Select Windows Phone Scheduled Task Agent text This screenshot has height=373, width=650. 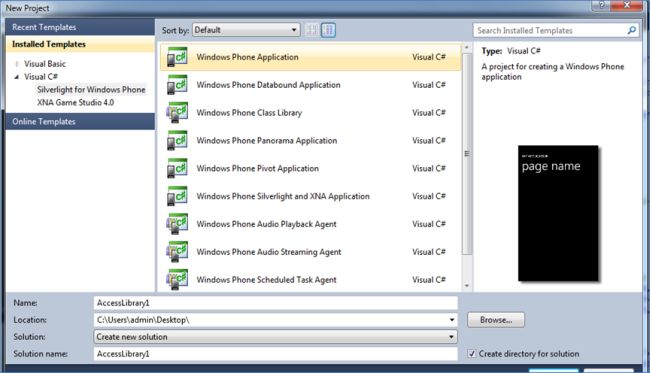[266, 279]
